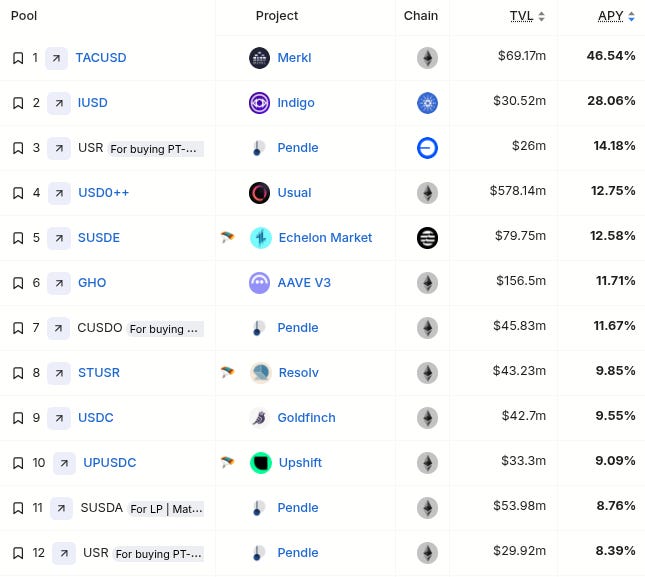The height and width of the screenshot is (577, 645).
Task: Click the Indigo project logo
Action: click(x=260, y=103)
